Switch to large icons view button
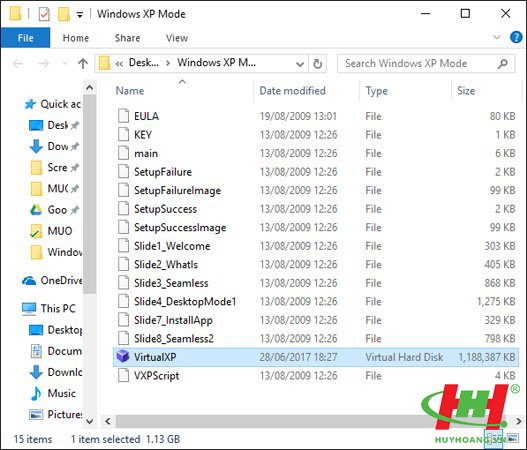Screen dimensions: 527x450 click(x=513, y=439)
